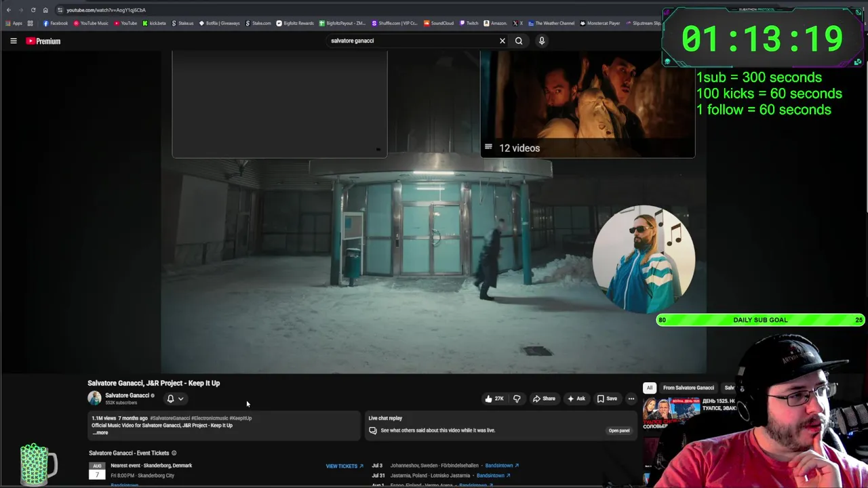Open the Monstercat Player bookmark
The width and height of the screenshot is (868, 488).
click(x=600, y=23)
